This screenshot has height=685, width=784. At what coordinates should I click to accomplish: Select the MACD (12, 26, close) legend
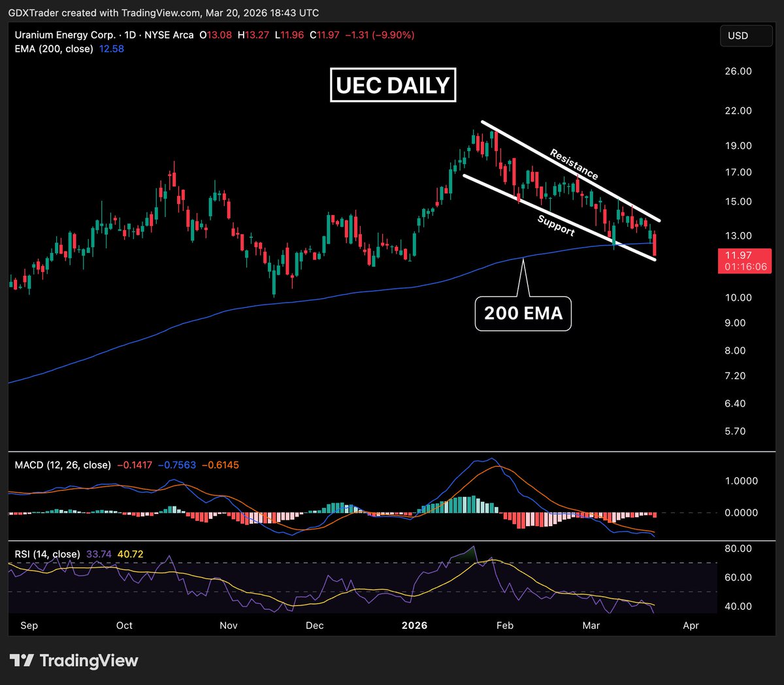tap(63, 465)
